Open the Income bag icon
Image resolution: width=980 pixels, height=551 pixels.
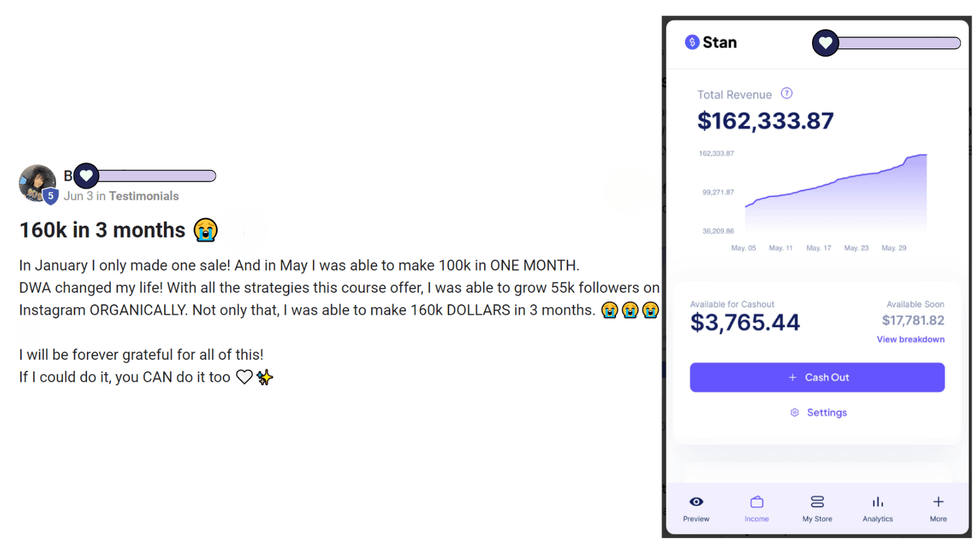pos(757,501)
